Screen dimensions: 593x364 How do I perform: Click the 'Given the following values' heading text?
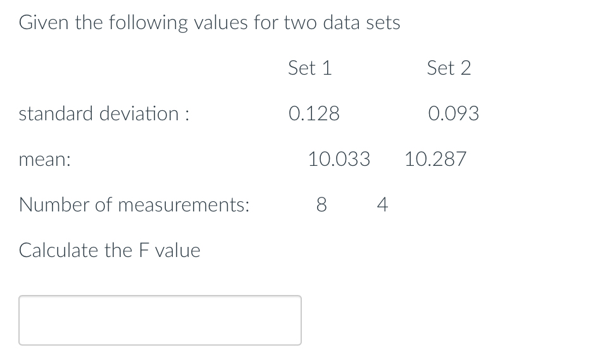point(209,23)
